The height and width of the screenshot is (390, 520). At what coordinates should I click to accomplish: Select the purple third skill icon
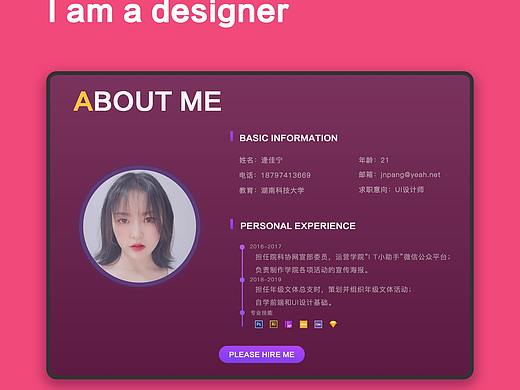click(x=289, y=324)
